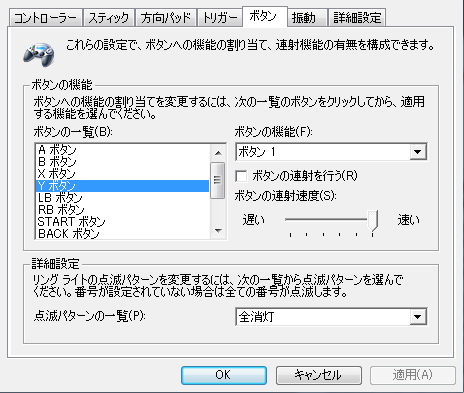
Task: Click the gamepad controller icon
Action: 39,54
